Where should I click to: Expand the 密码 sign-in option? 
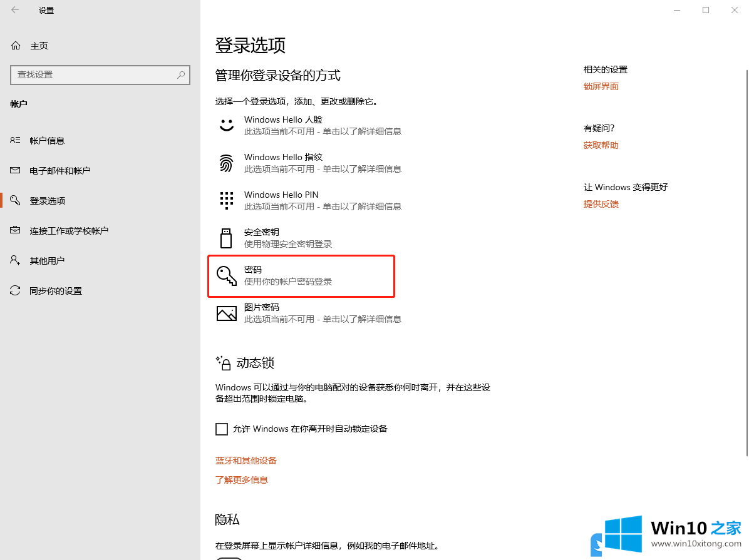pos(301,276)
